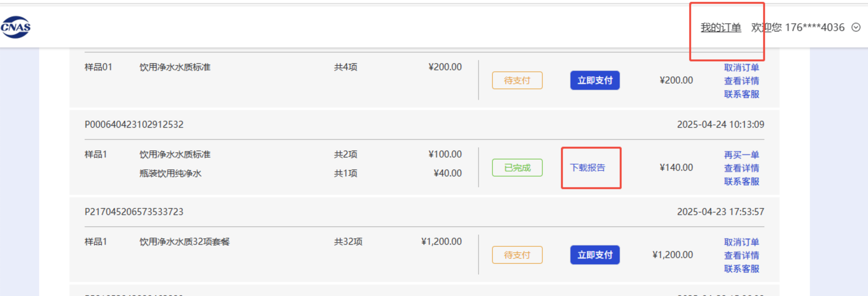868x296 pixels.
Task: View details of the ¥200.00 order
Action: [741, 81]
